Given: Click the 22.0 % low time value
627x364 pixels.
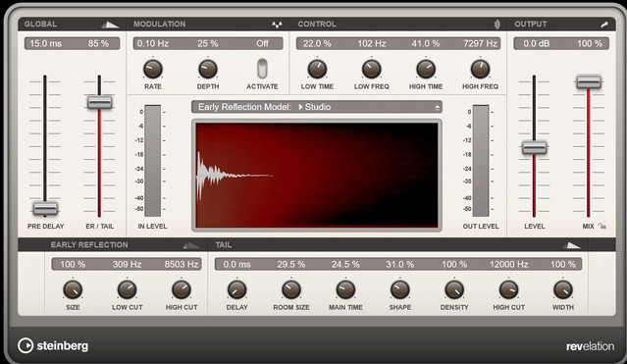Looking at the screenshot, I should [x=317, y=43].
